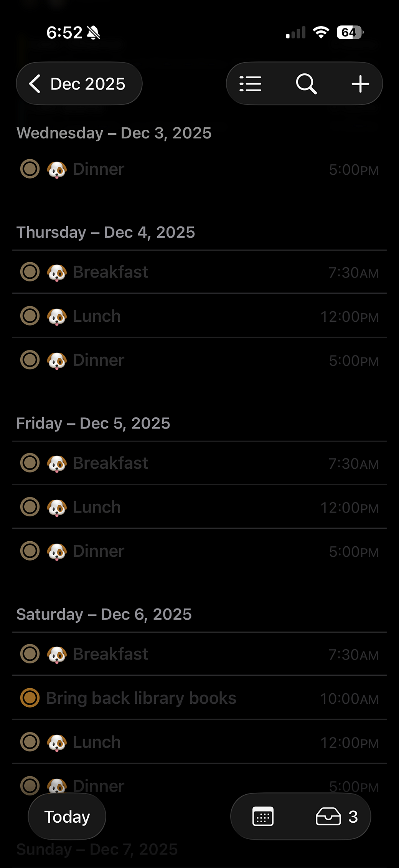Viewport: 399px width, 868px height.
Task: Complete Friday's Lunch task circle
Action: 30,507
